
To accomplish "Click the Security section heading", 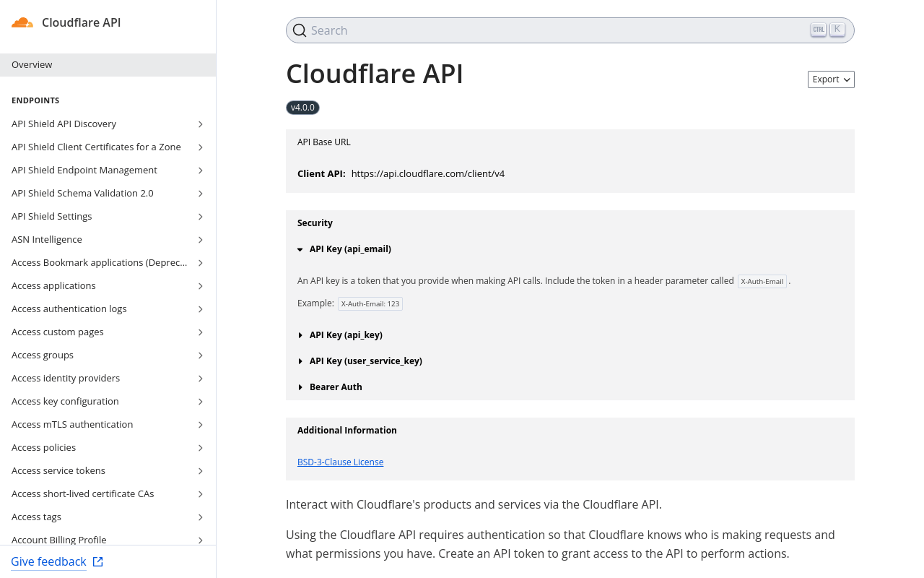I will pyautogui.click(x=315, y=223).
